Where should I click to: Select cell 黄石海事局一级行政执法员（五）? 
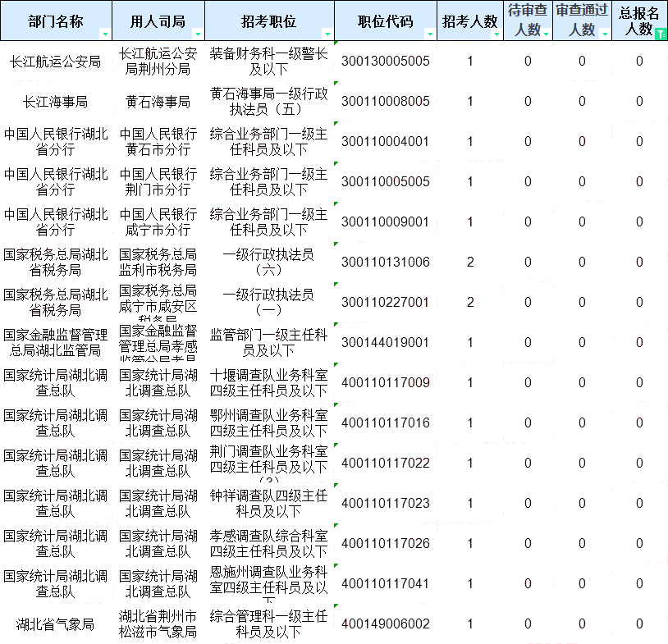click(x=269, y=102)
